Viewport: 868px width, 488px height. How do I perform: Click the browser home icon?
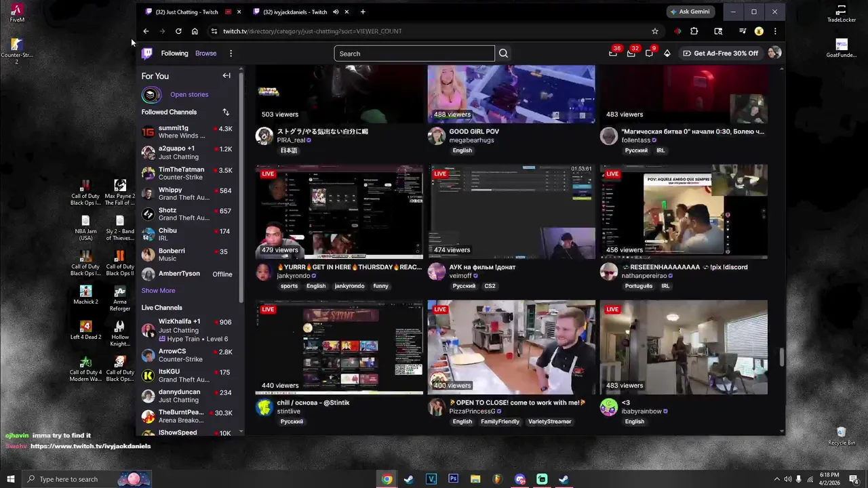(x=195, y=31)
